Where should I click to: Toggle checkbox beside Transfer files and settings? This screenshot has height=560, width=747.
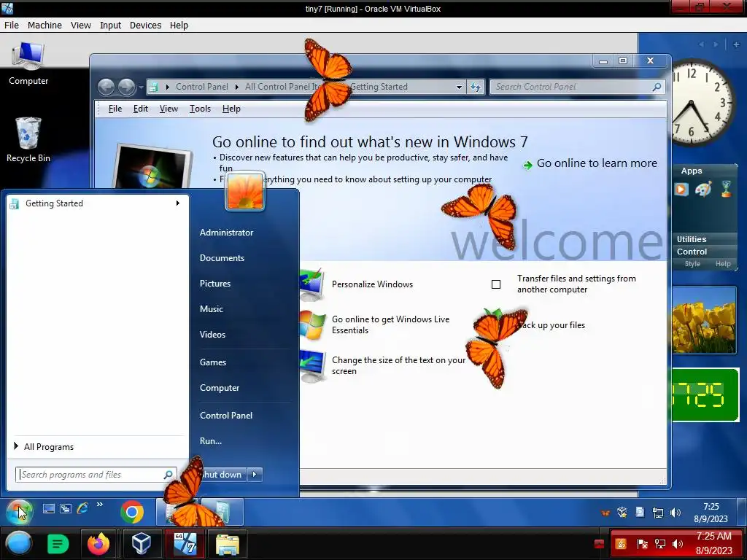496,284
